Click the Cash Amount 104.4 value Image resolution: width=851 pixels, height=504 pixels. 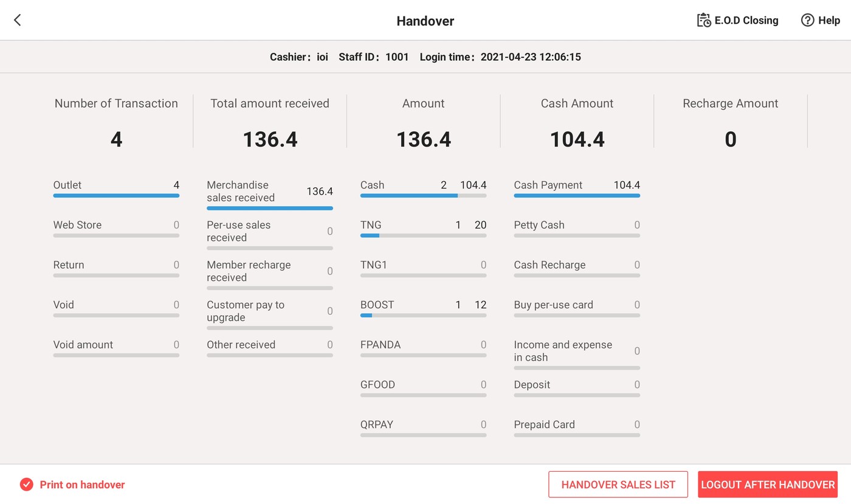577,140
